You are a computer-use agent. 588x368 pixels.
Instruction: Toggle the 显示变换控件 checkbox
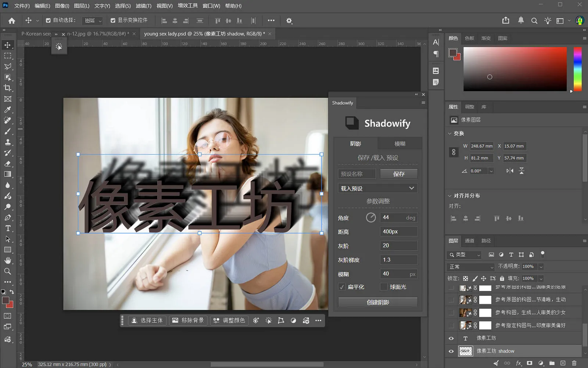click(x=113, y=21)
